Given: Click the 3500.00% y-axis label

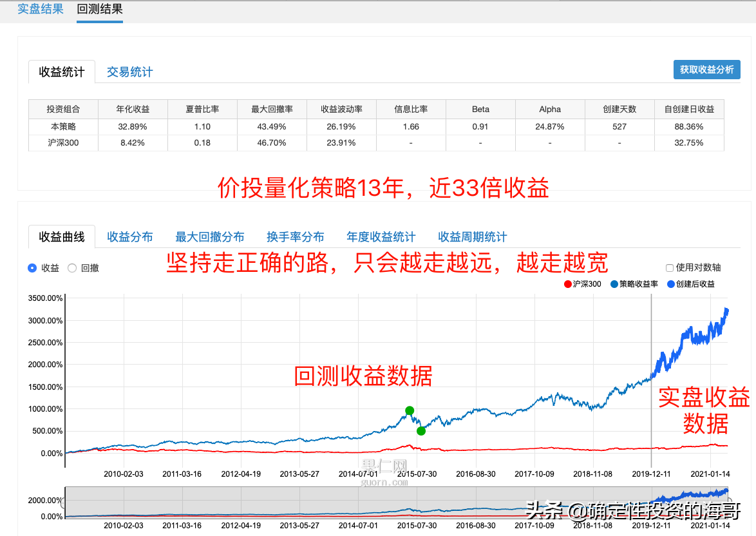Looking at the screenshot, I should (x=45, y=298).
